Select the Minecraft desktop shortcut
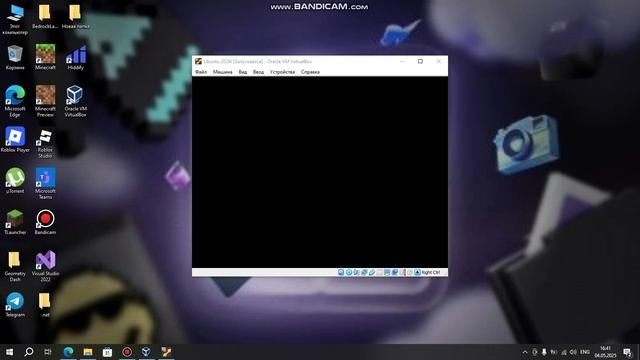The image size is (640, 360). pos(45,58)
